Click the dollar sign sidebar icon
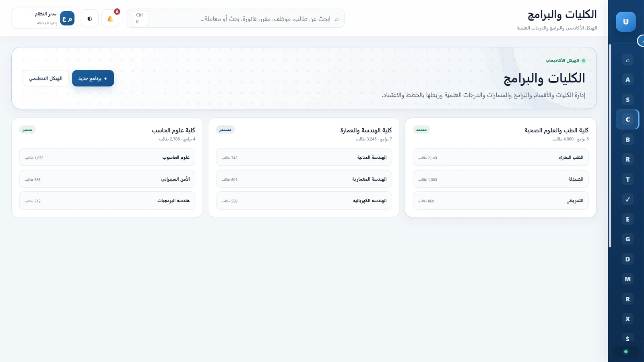Viewport: 644px width, 362px height. (x=627, y=338)
